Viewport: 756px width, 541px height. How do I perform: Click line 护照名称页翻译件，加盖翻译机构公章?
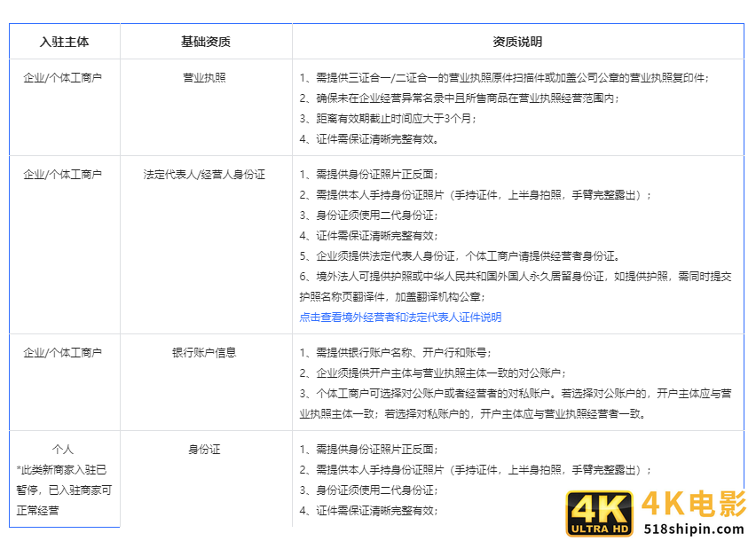click(x=392, y=297)
